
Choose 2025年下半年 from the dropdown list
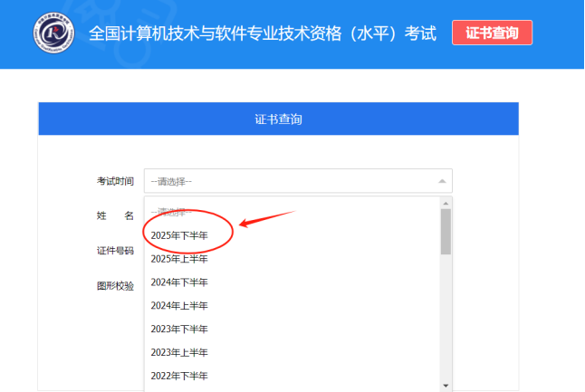click(292, 235)
